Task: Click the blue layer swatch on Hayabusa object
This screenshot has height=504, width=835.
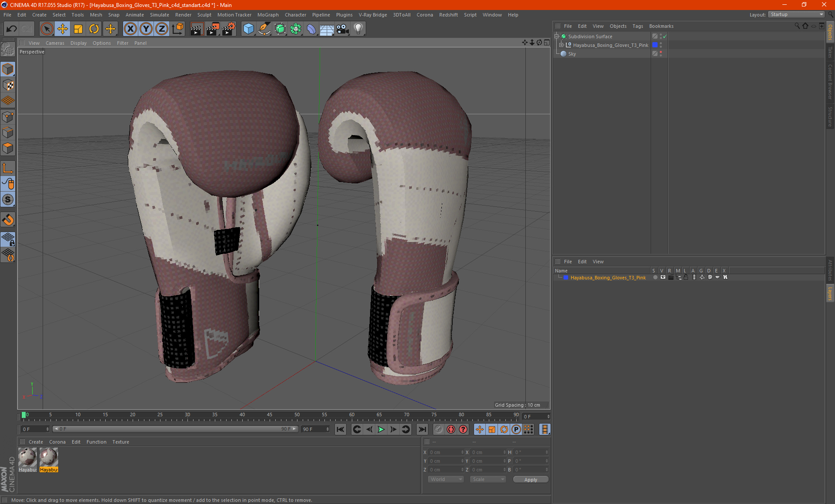Action: point(655,45)
